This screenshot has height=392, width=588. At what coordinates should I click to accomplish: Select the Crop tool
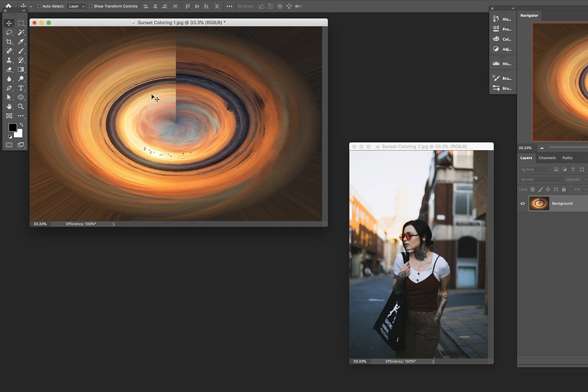[9, 42]
